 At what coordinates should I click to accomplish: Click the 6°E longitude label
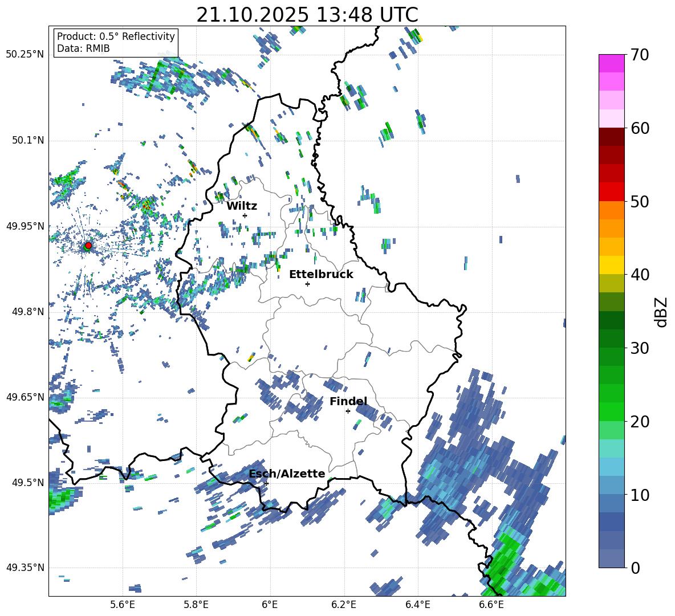pos(270,605)
